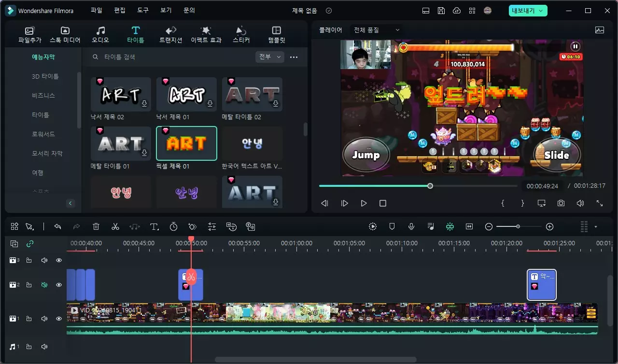This screenshot has width=618, height=364.
Task: Delete the selected clip with the trash icon
Action: 96,226
